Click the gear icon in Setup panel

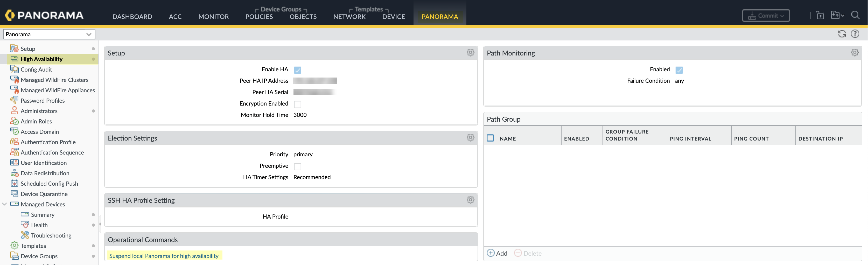coord(470,53)
